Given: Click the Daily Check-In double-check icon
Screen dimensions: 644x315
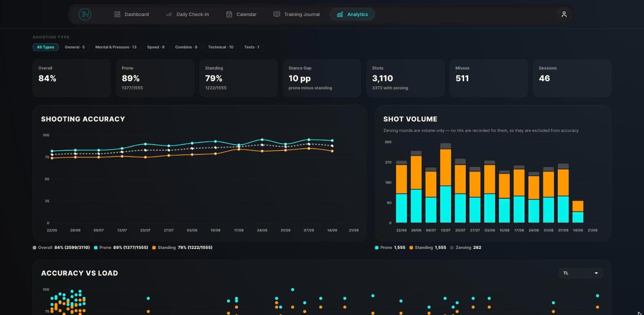Looking at the screenshot, I should point(169,14).
